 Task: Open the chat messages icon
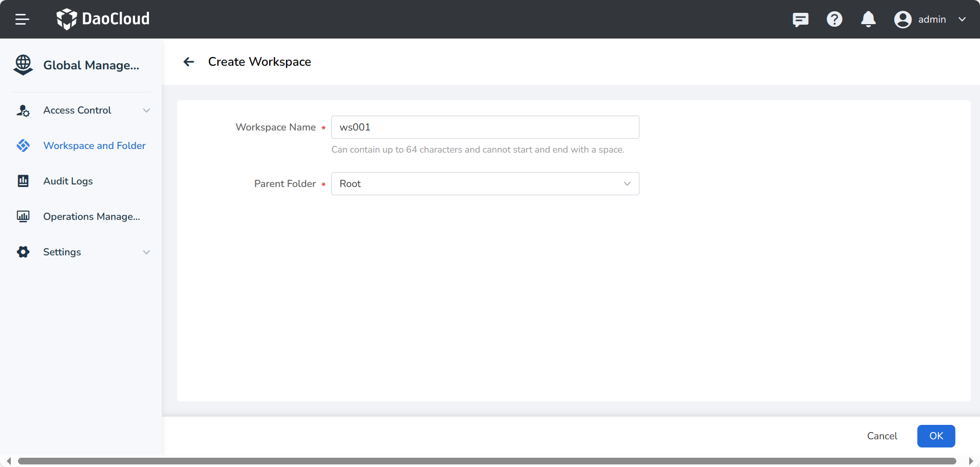click(800, 20)
